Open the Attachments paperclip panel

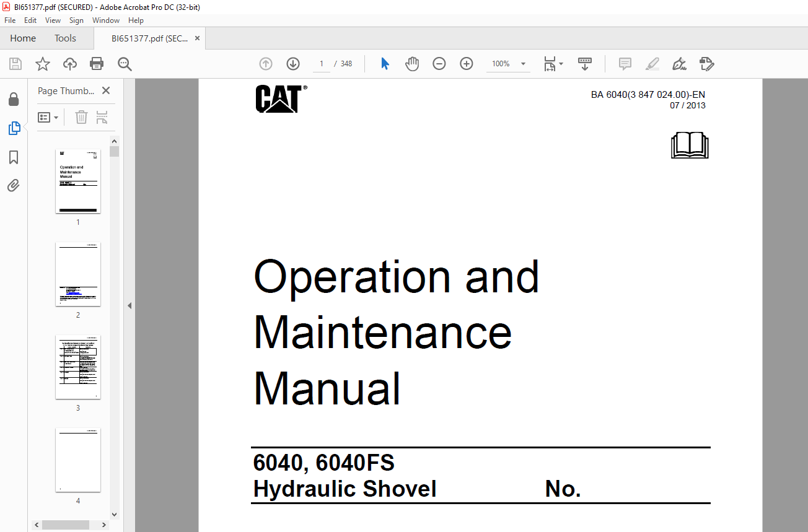coord(14,186)
